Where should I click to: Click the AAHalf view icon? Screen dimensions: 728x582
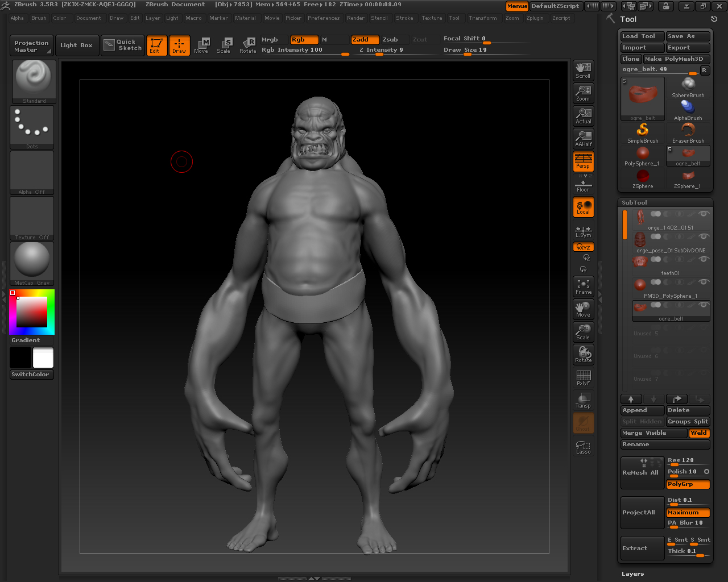coord(583,138)
